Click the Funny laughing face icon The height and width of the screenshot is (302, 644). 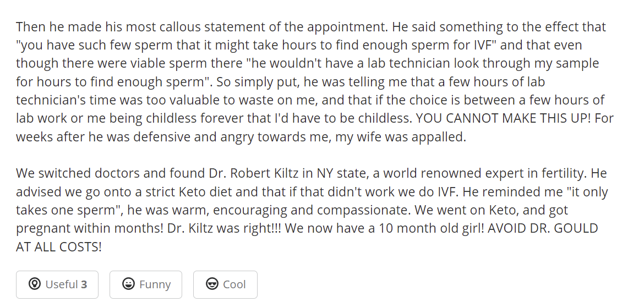coord(129,284)
